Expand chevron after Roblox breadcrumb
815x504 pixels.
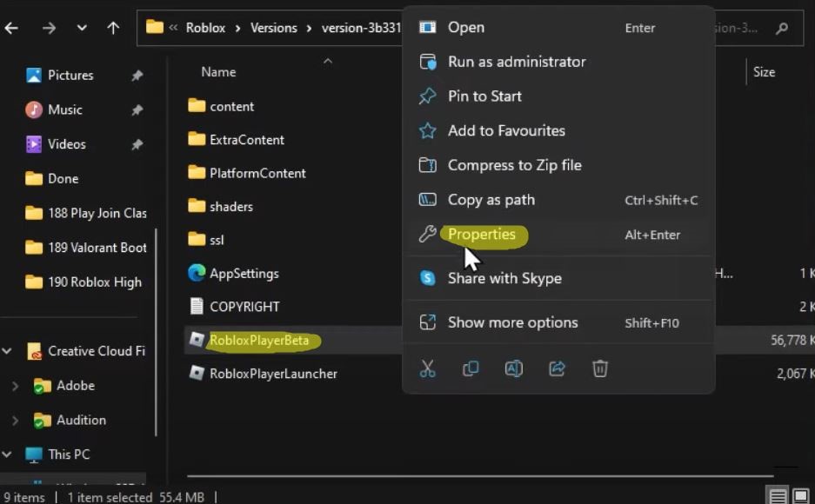click(x=237, y=28)
